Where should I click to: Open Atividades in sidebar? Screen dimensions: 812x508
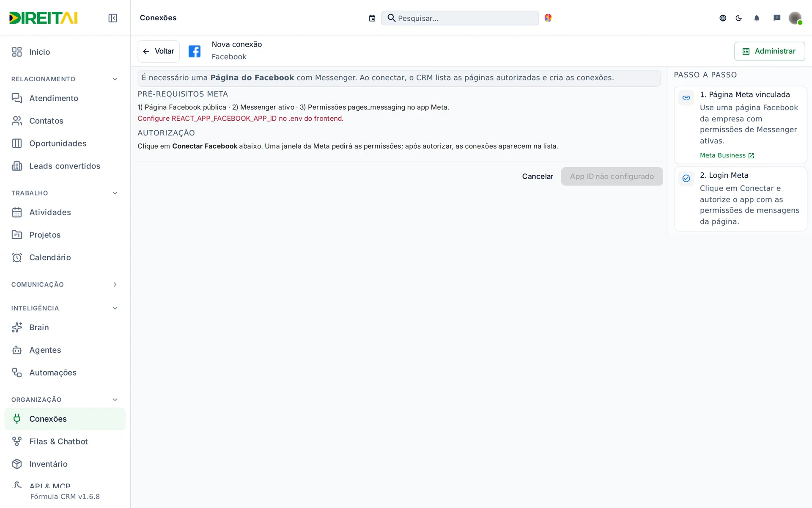tap(65, 212)
